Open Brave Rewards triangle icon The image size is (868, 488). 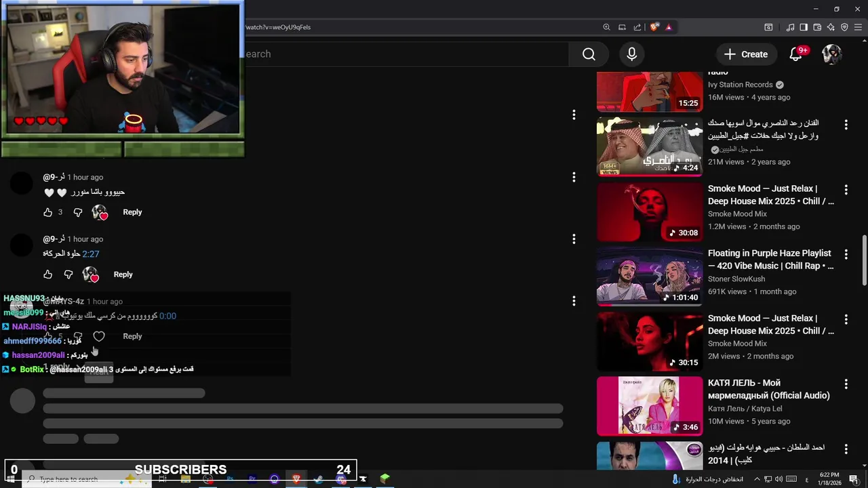point(669,27)
